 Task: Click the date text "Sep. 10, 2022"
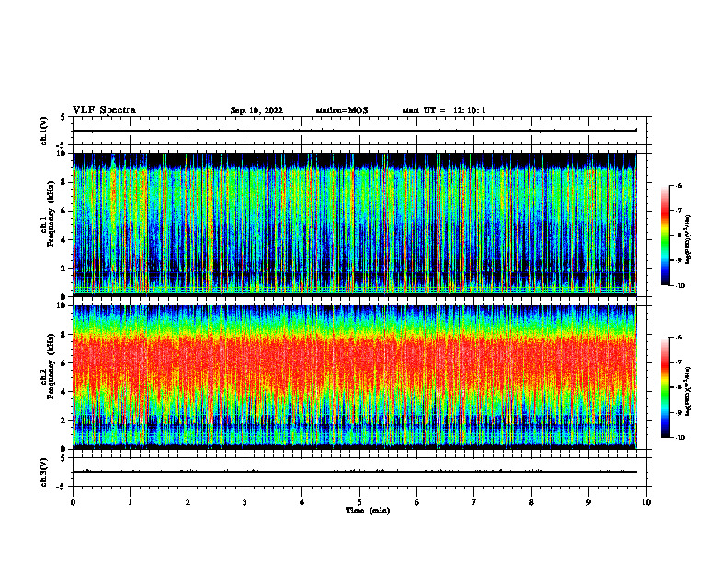(x=256, y=110)
